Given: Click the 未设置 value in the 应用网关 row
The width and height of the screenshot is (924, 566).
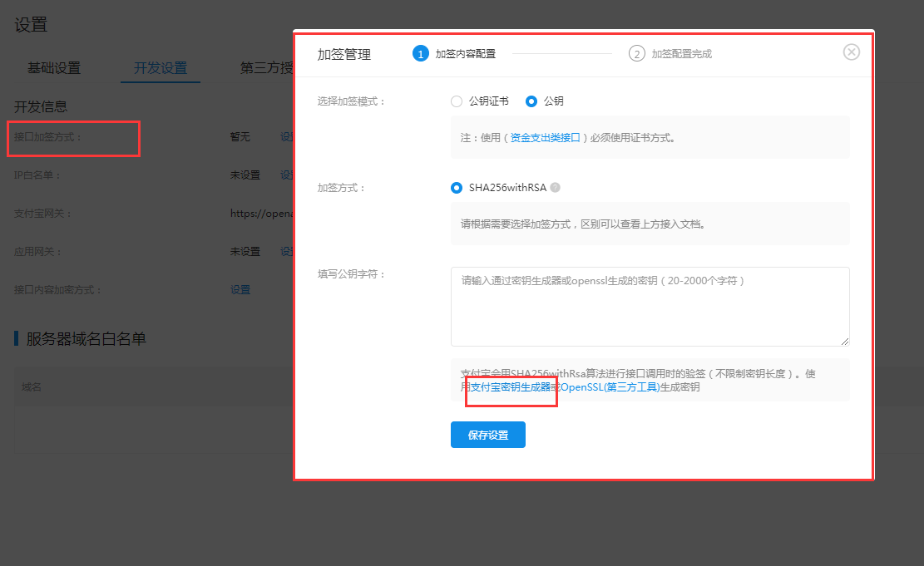Looking at the screenshot, I should point(245,252).
